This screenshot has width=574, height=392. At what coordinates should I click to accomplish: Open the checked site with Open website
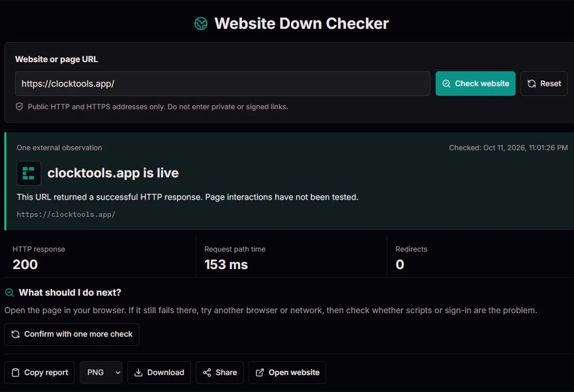pyautogui.click(x=287, y=372)
